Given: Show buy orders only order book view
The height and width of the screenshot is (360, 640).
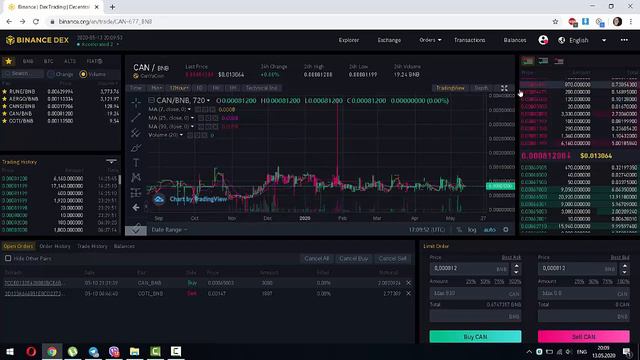Looking at the screenshot, I should pos(543,61).
